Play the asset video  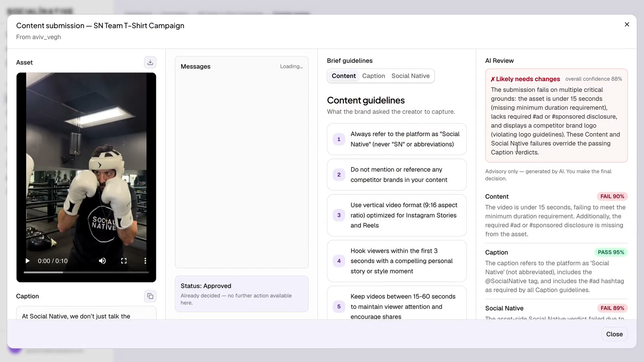pos(28,261)
